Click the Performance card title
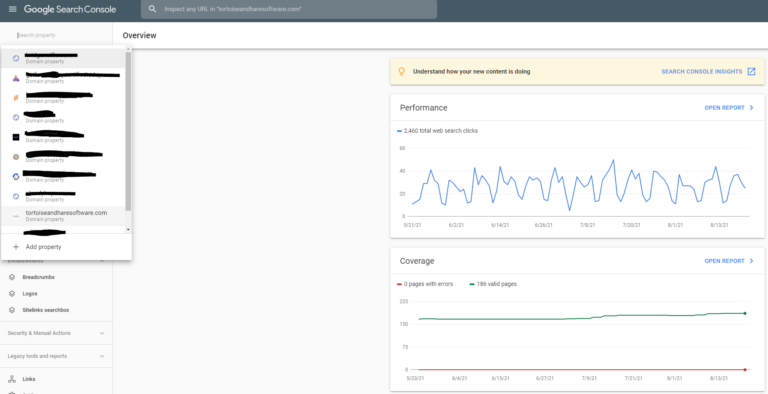 [424, 108]
